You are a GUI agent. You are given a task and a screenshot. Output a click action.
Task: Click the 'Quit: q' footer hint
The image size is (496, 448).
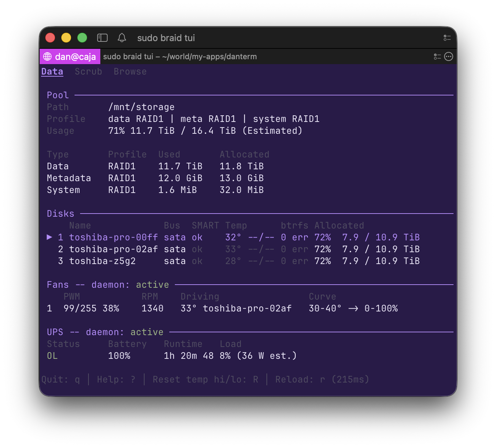click(61, 380)
